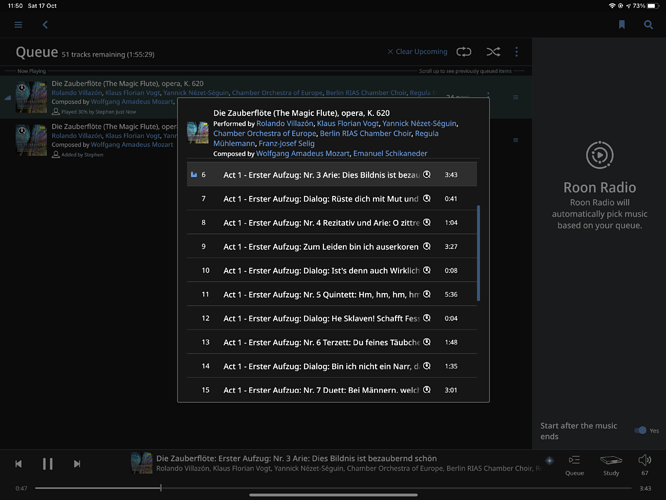Viewport: 666px width, 500px height.
Task: Click the second queue item's album art
Action: (x=31, y=140)
